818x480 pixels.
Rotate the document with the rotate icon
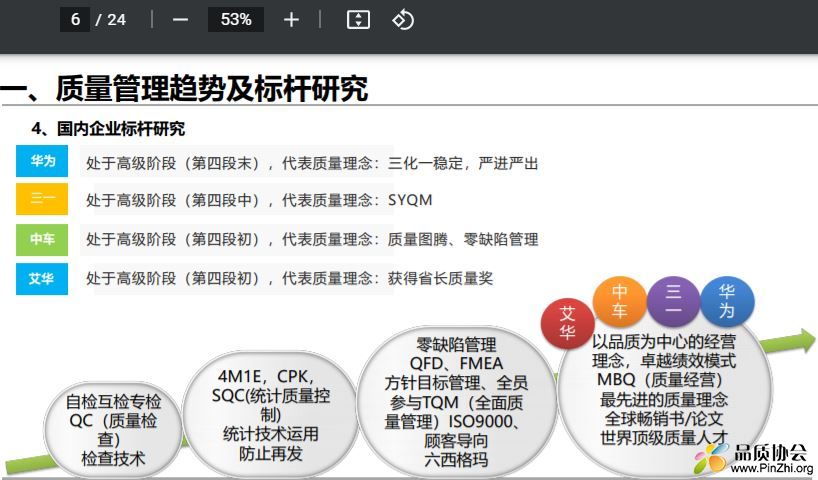click(403, 20)
